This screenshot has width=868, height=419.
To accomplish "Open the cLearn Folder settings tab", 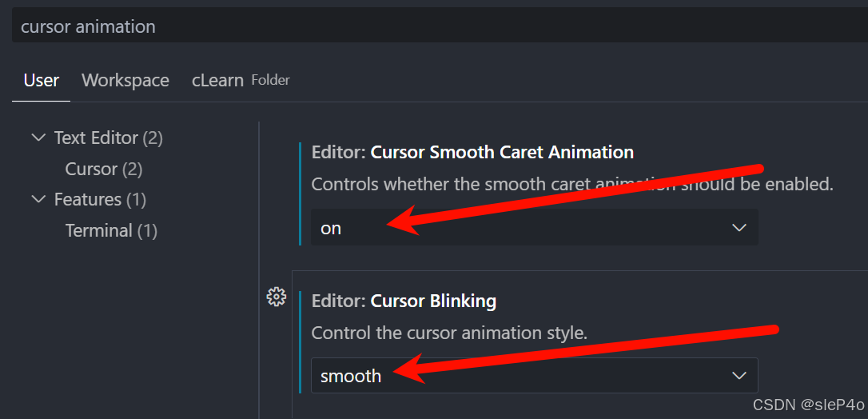I will coord(241,80).
